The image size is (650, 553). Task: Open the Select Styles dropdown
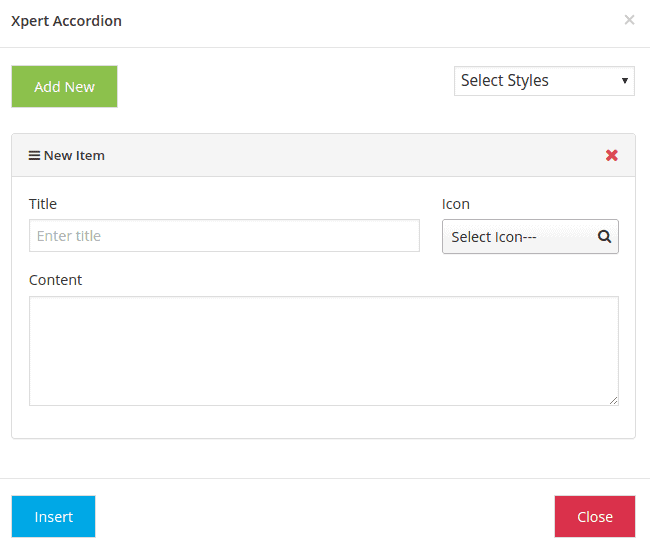pyautogui.click(x=544, y=81)
